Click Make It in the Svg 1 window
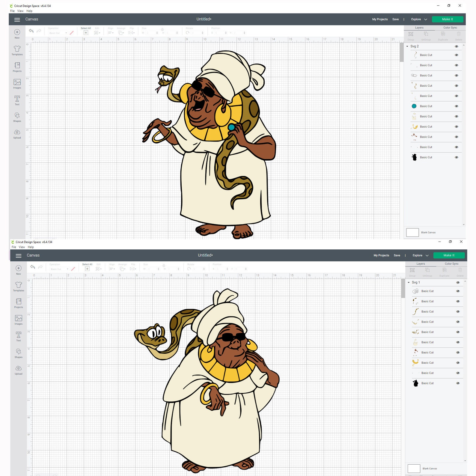476x476 pixels. [449, 256]
